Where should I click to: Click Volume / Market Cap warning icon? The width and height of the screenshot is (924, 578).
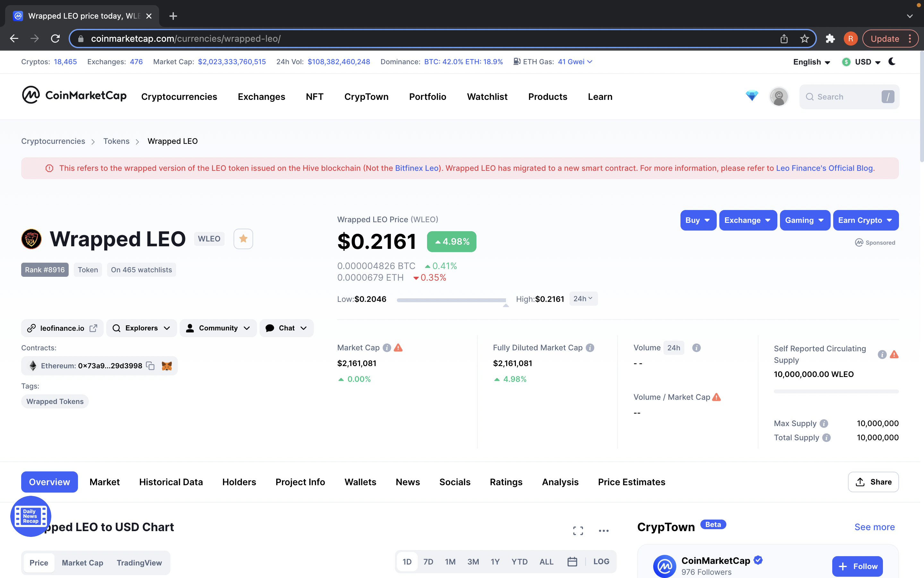[717, 397]
